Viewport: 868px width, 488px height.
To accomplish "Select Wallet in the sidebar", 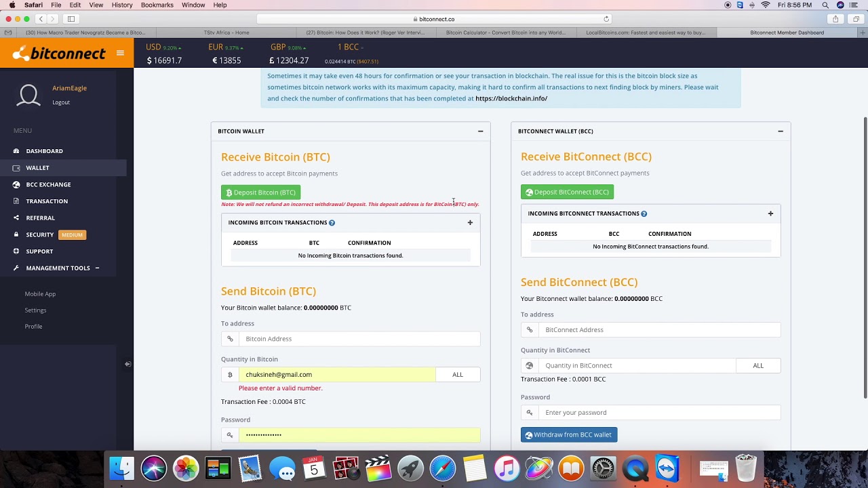I will (37, 167).
